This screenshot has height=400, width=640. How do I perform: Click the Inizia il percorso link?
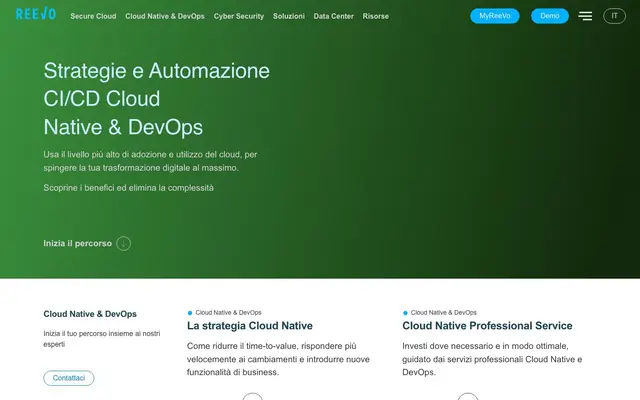(78, 243)
